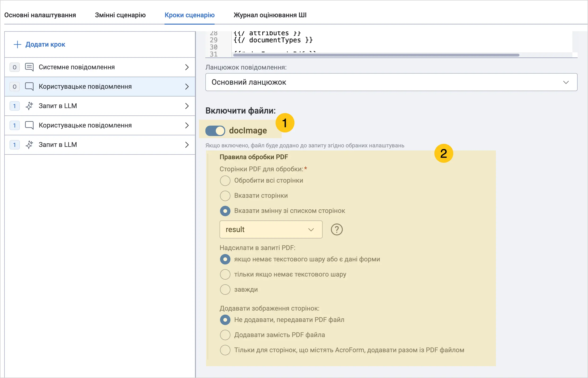Open the help question mark next to result
Image resolution: width=588 pixels, height=378 pixels.
pyautogui.click(x=337, y=229)
